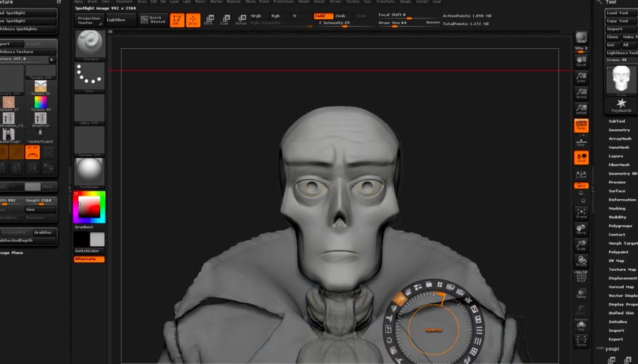Click the Move view button in right shelf
This screenshot has height=364, width=638.
pos(581,229)
